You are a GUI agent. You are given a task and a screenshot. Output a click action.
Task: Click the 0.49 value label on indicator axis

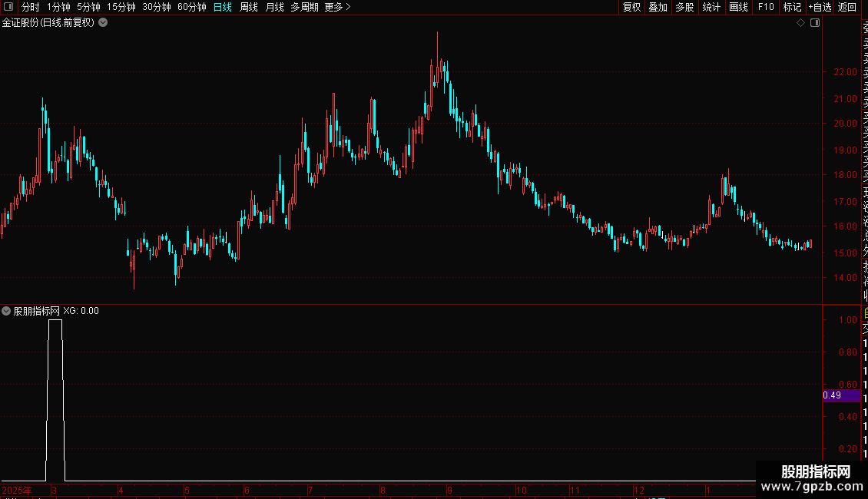click(841, 395)
